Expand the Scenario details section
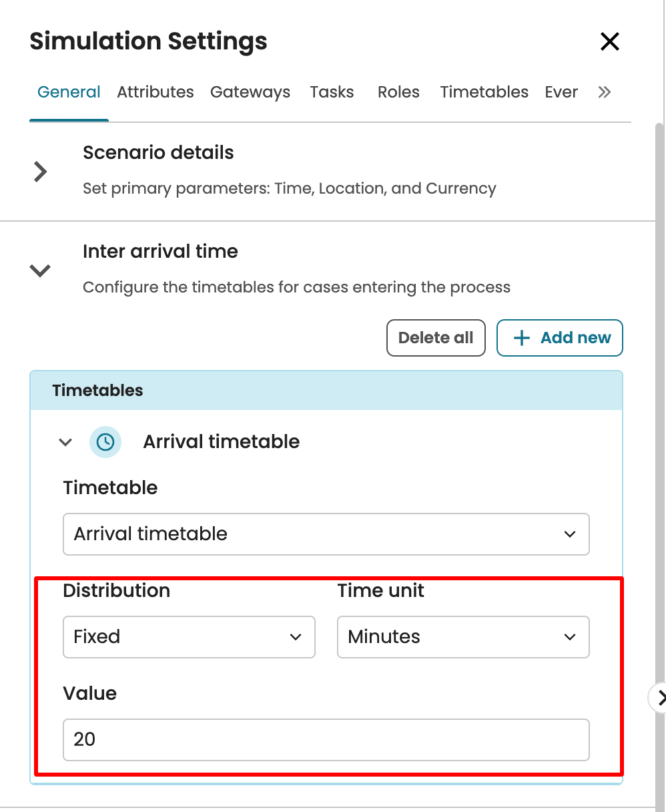 click(41, 172)
